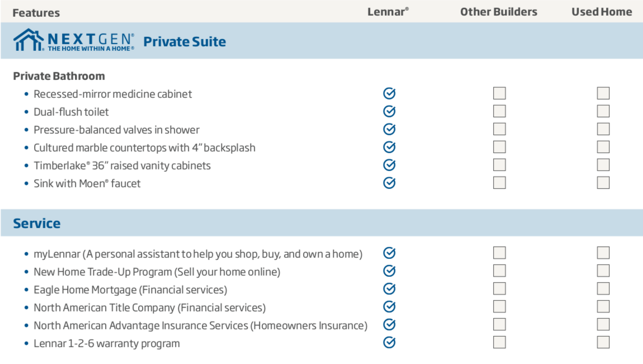Click Lennar checkmark for Dual-flush toilet
This screenshot has height=364, width=643.
389,111
